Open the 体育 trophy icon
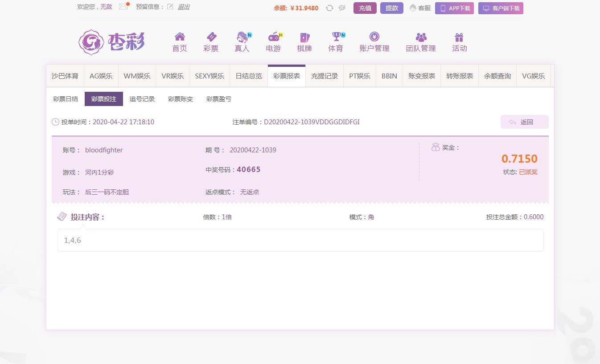Viewport: 600px width, 364px height. [336, 37]
